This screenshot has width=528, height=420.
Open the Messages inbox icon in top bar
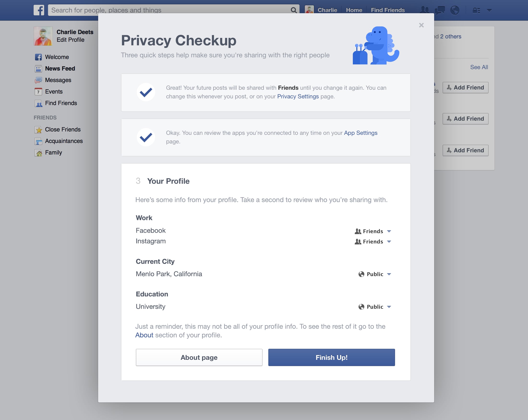[x=440, y=10]
